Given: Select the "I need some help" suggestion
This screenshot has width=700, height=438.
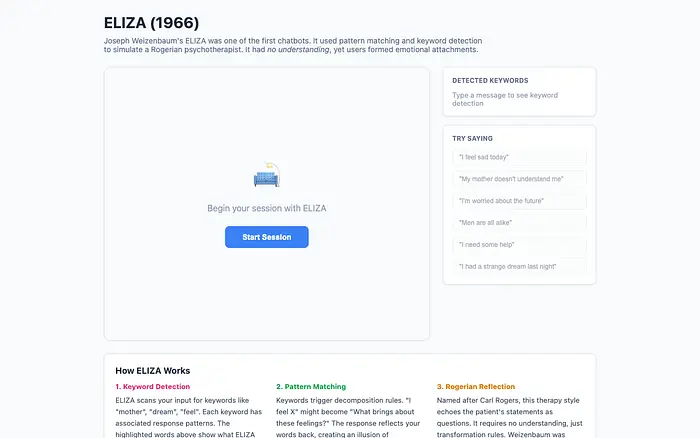Looking at the screenshot, I should point(519,245).
